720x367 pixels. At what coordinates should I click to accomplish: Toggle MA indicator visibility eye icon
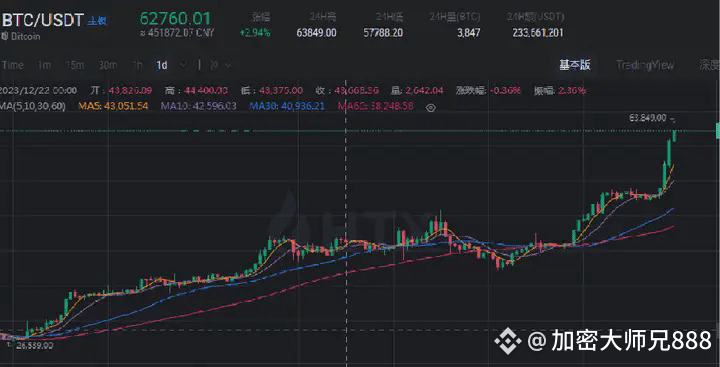click(430, 108)
